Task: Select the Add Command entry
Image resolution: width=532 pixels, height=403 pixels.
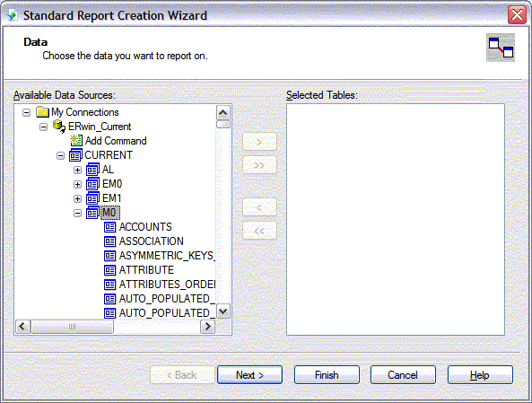Action: [116, 141]
